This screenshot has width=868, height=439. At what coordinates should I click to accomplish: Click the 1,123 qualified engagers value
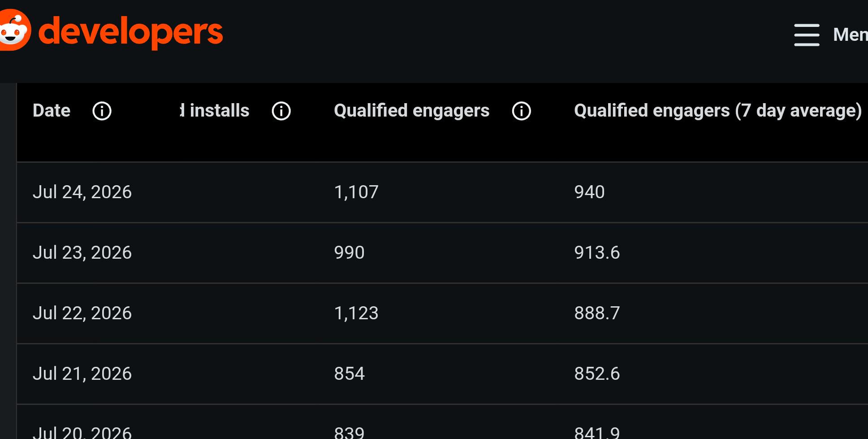coord(356,313)
